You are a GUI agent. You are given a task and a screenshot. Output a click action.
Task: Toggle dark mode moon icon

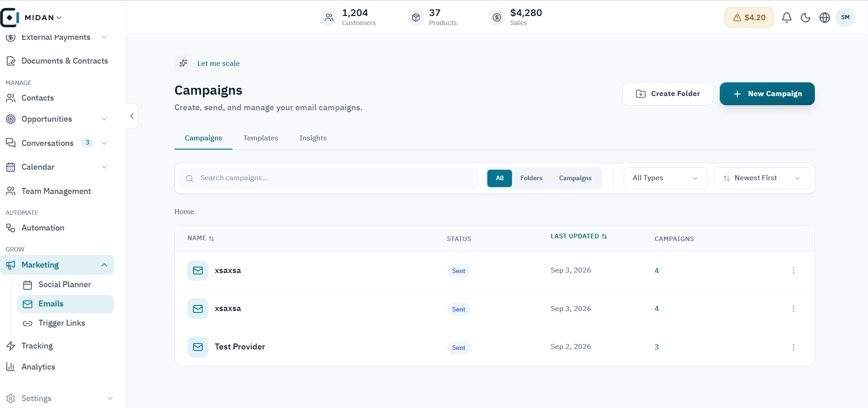click(806, 17)
